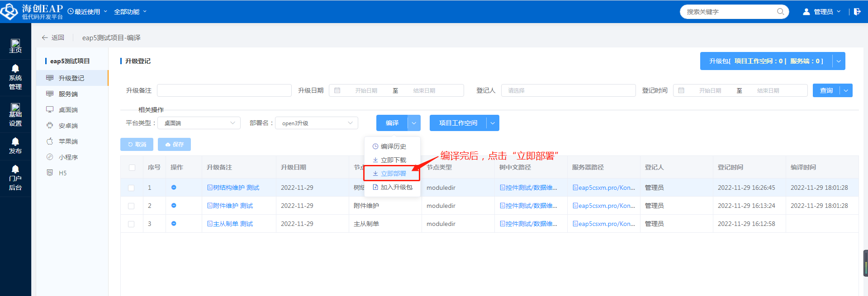Image resolution: width=868 pixels, height=296 pixels.
Task: Click the search magnifier icon in top bar
Action: click(780, 12)
